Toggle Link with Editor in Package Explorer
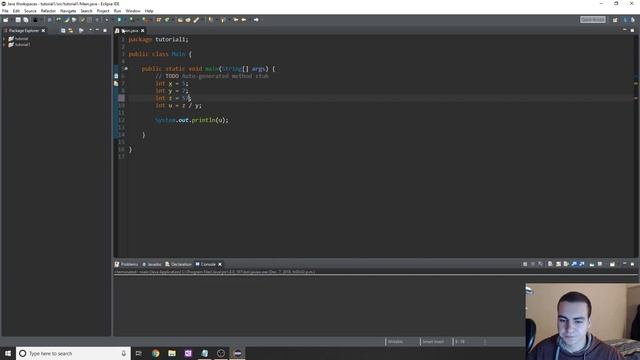 click(x=71, y=31)
